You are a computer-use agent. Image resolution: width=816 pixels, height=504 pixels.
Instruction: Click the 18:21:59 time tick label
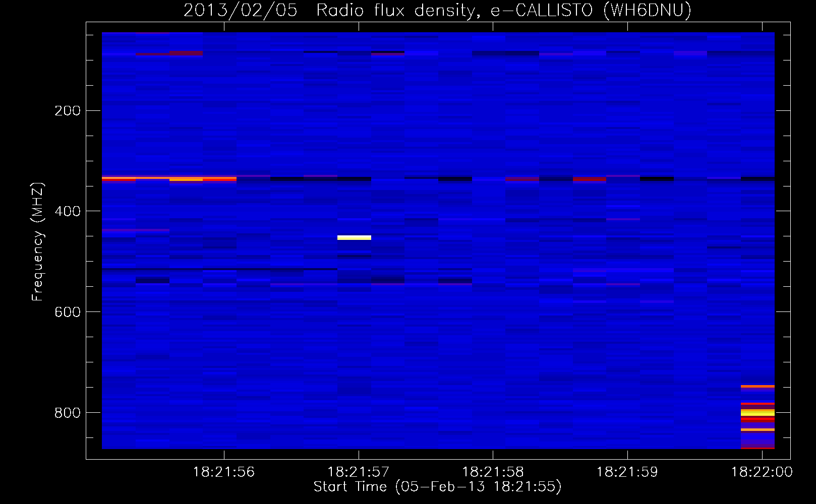coord(627,472)
